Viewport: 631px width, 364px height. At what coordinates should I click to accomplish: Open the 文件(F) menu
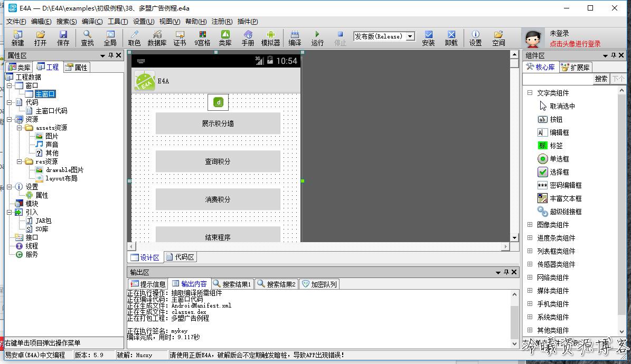[x=16, y=21]
